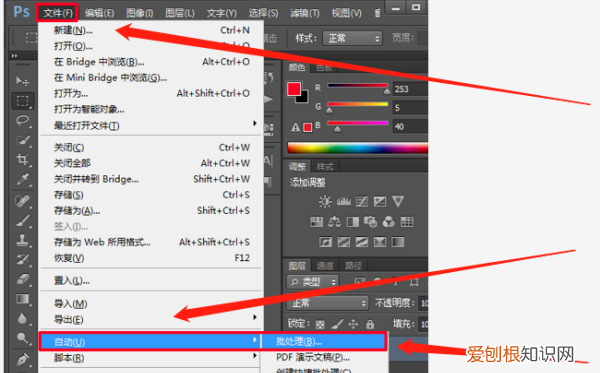Choose 置入(L) menu entry
Image resolution: width=600 pixels, height=373 pixels.
click(151, 281)
